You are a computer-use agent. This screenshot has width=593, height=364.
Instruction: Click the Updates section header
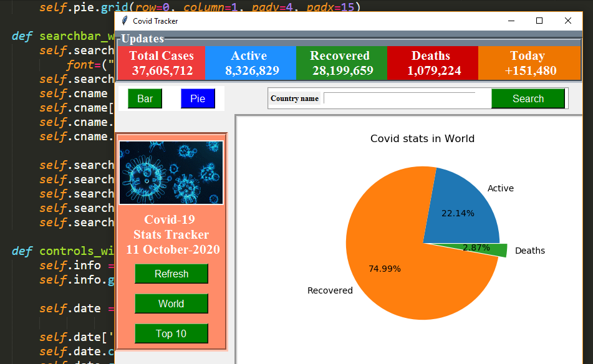pos(142,38)
